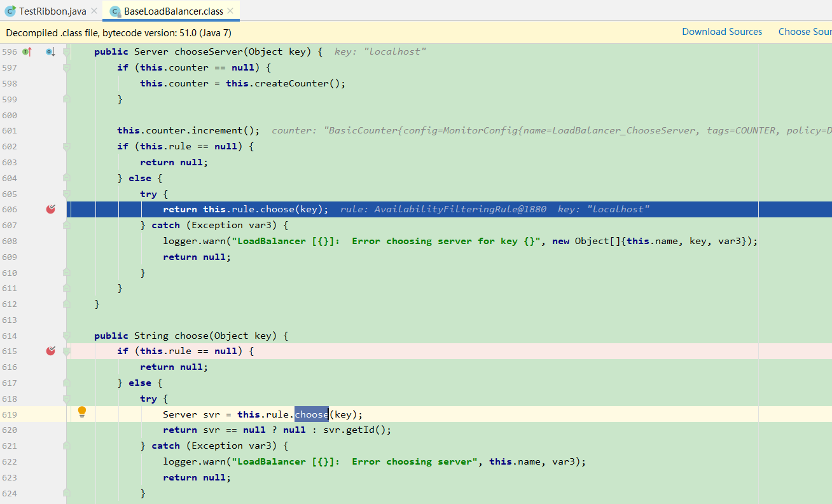This screenshot has width=832, height=504.
Task: Toggle the breakpoint on line 615
Action: coord(51,351)
